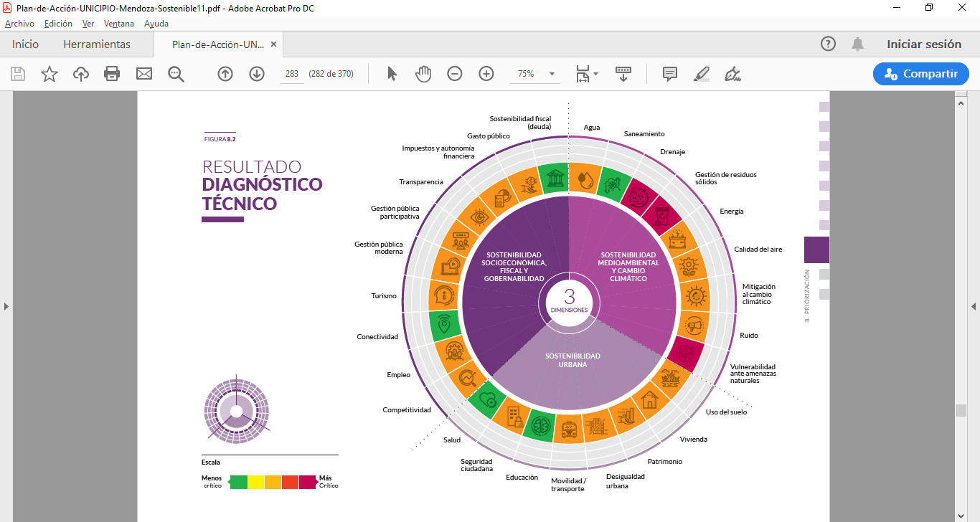Image resolution: width=980 pixels, height=522 pixels.
Task: Add a sticky note comment
Action: click(670, 73)
